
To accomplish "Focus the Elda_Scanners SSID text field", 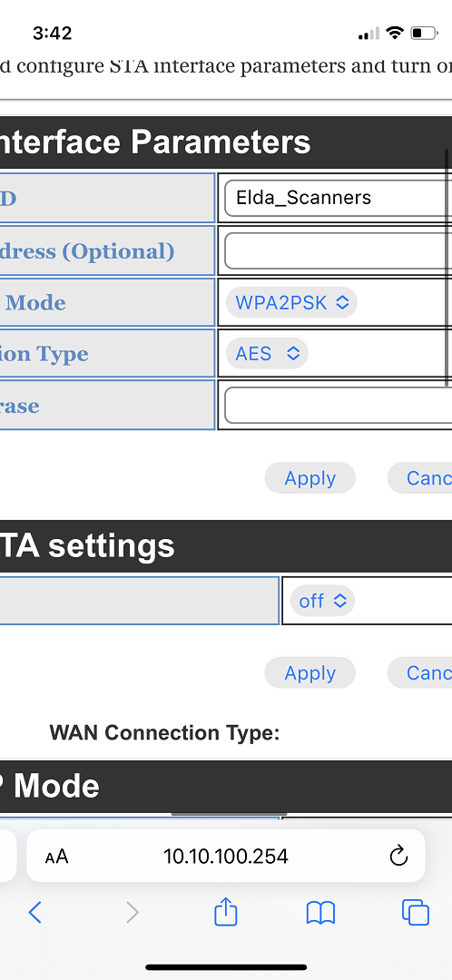I will [x=339, y=198].
